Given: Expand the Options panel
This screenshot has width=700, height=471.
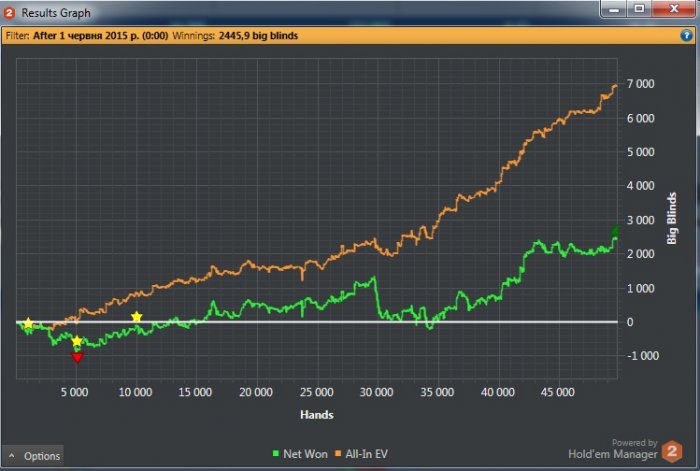Looking at the screenshot, I should pos(33,456).
